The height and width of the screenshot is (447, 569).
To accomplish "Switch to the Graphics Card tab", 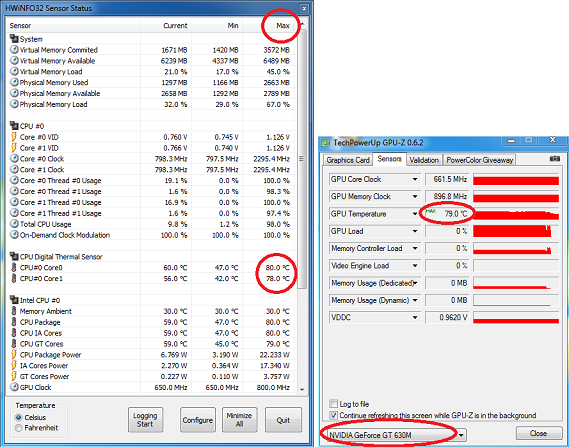I will pyautogui.click(x=348, y=160).
